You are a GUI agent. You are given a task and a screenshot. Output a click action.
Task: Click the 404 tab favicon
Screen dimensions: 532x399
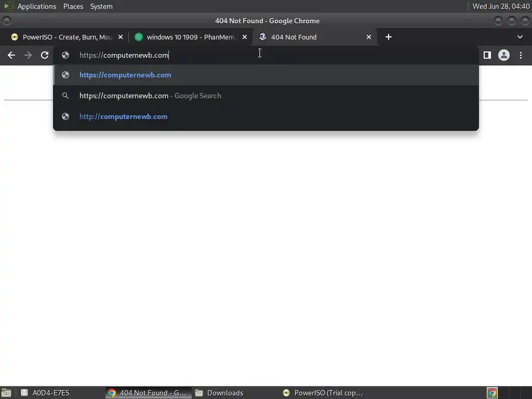[262, 37]
